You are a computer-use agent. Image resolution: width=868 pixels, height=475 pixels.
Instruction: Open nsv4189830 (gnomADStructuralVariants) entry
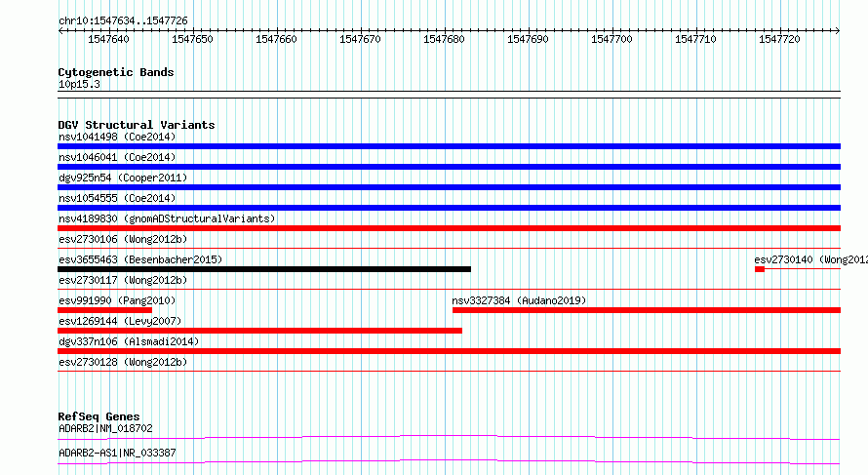tap(167, 218)
